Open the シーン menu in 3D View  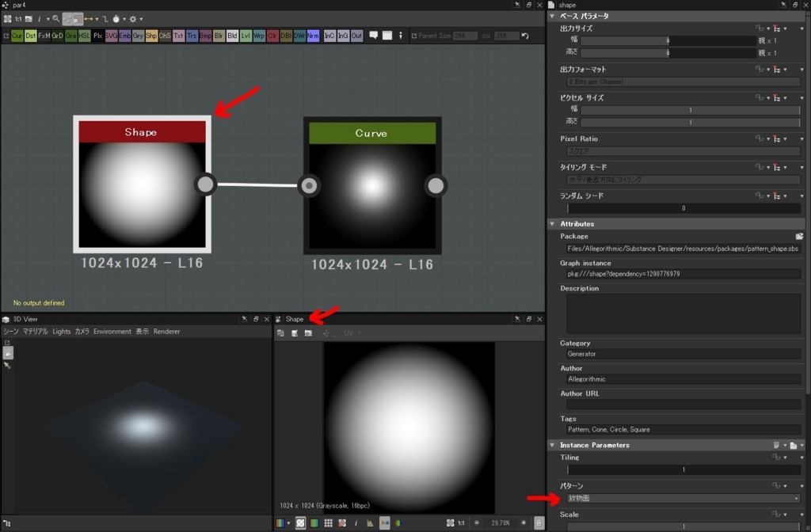pyautogui.click(x=11, y=332)
